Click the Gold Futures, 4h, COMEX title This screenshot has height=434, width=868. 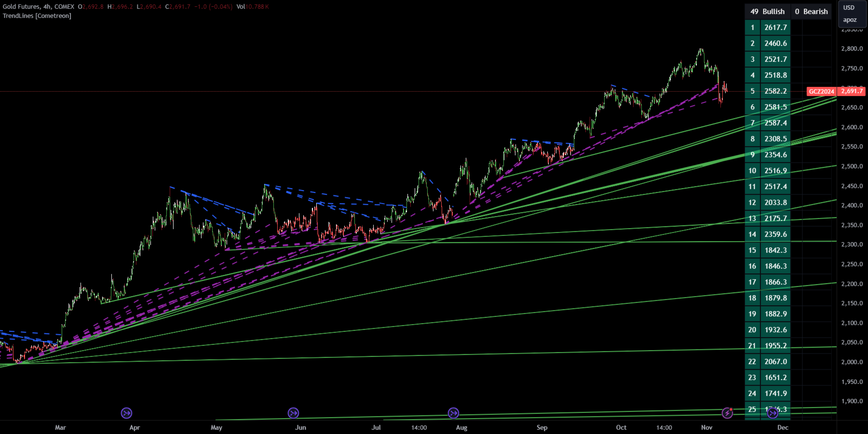pos(39,7)
